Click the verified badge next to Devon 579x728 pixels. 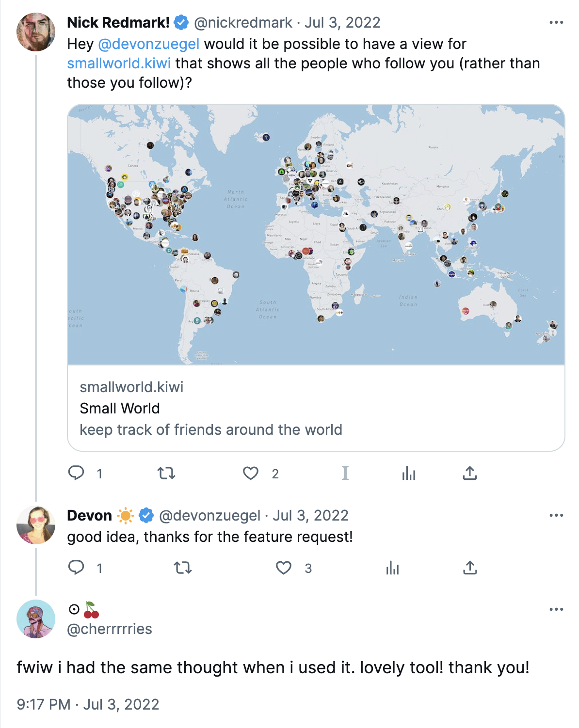tap(146, 515)
